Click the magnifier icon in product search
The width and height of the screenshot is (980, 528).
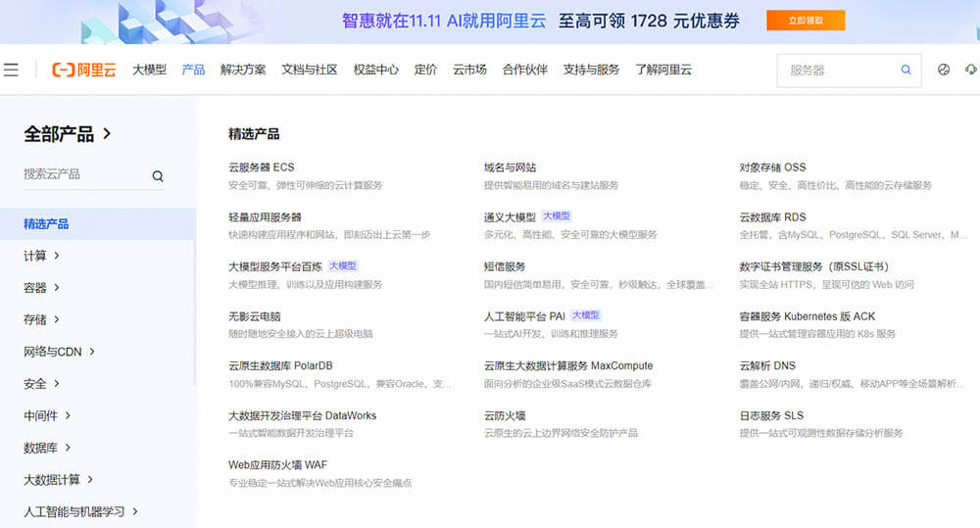[x=158, y=176]
